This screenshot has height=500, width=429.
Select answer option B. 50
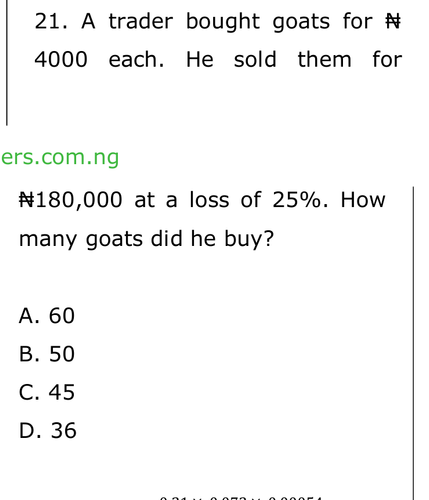click(x=47, y=354)
